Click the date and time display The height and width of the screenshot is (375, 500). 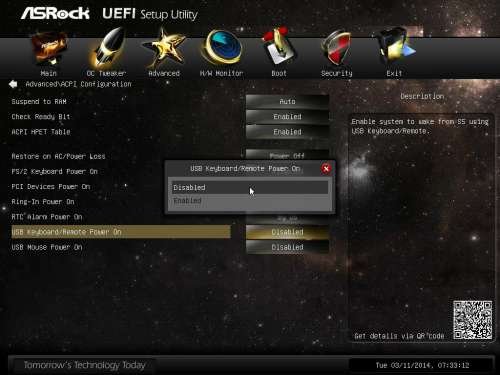coord(422,365)
